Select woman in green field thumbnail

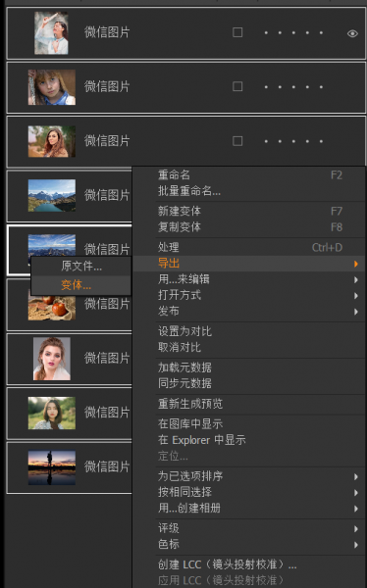click(52, 413)
